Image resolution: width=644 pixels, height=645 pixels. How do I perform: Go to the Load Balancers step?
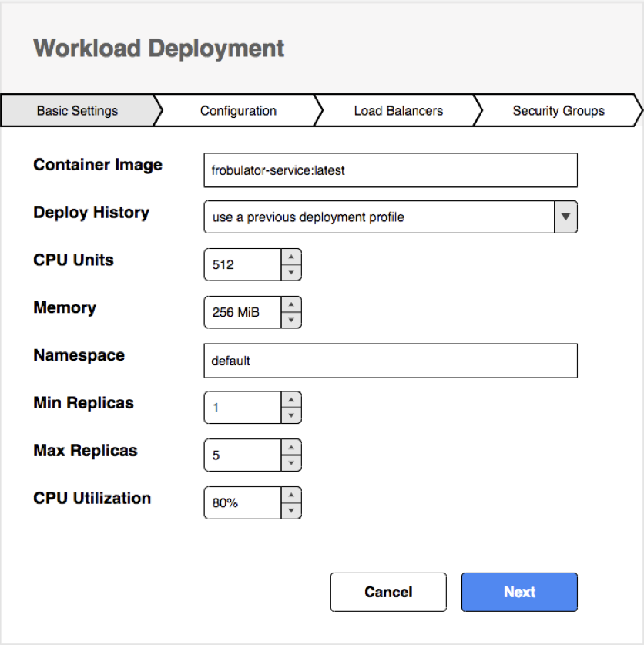[x=398, y=111]
